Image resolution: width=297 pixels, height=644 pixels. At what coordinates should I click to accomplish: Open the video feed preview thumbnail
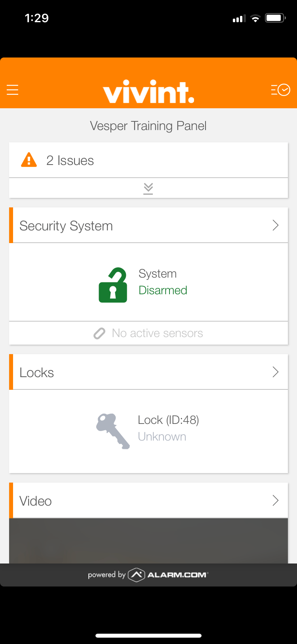pyautogui.click(x=148, y=541)
